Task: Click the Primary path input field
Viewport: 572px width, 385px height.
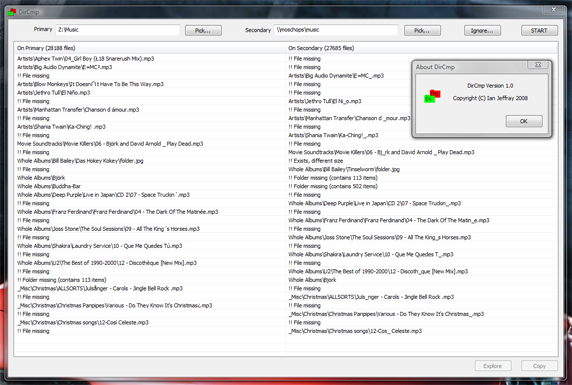Action: coord(117,30)
